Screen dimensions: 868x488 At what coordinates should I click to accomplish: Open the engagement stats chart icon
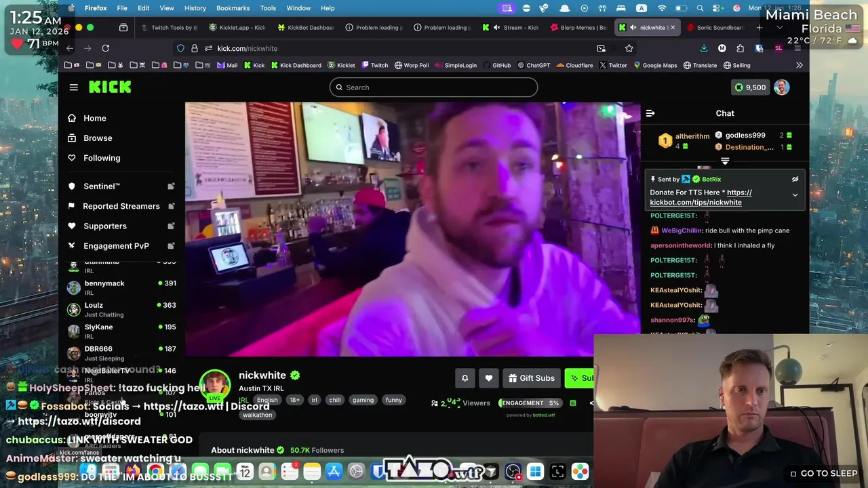573,403
